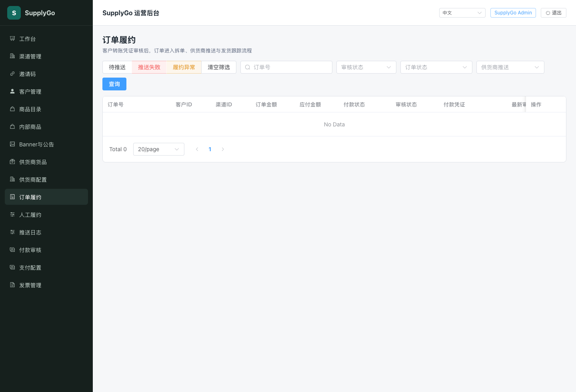The image size is (576, 392).
Task: Navigate to 渠道管理 menu item
Action: pos(46,56)
